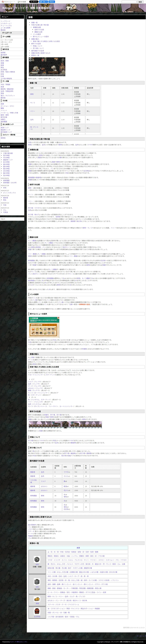
Task: Click the status effect menu screenshot thumbnail
Action: [44, 327]
